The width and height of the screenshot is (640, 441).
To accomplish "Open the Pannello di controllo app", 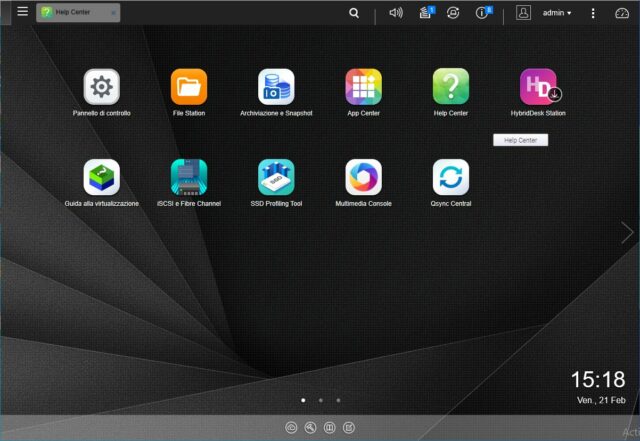I will [x=101, y=87].
